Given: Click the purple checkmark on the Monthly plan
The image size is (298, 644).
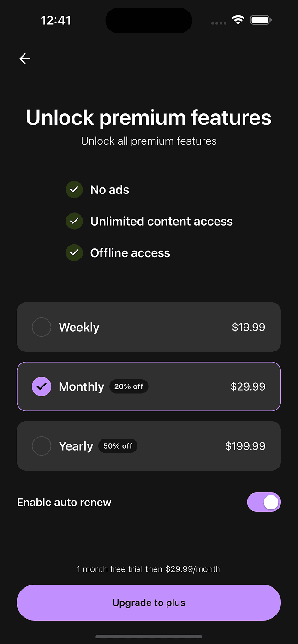Looking at the screenshot, I should [x=42, y=386].
